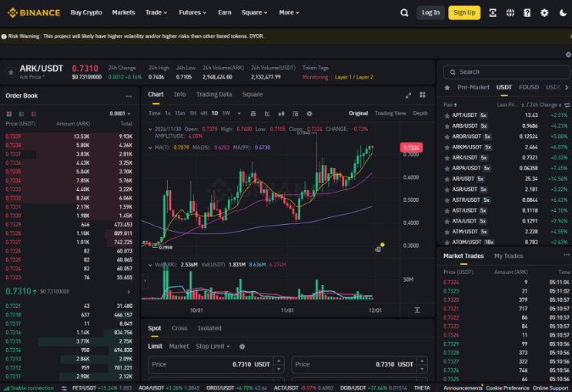This screenshot has height=392, width=572.
Task: Select the 15m chart interval
Action: pos(180,113)
